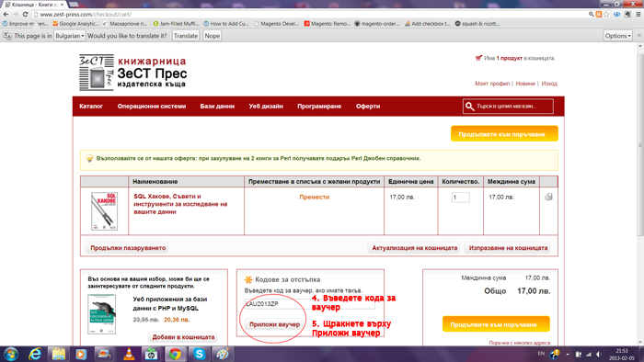Viewport: 644px width, 362px height.
Task: Open Уеб приложения за бази данни link
Action: tap(170, 304)
